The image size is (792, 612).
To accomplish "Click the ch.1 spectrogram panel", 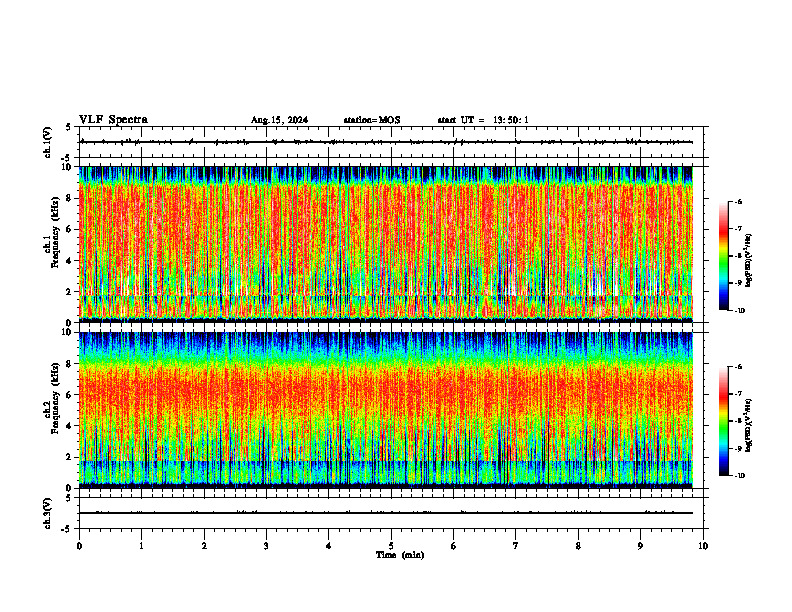I will coord(386,244).
